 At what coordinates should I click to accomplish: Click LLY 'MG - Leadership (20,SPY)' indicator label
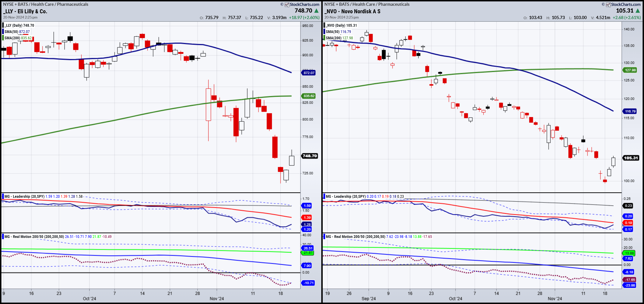pyautogui.click(x=24, y=196)
